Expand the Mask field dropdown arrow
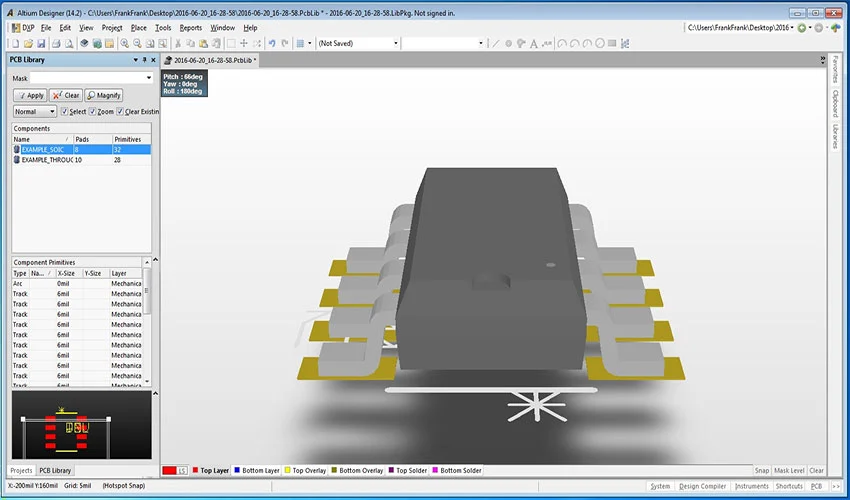 pyautogui.click(x=149, y=78)
